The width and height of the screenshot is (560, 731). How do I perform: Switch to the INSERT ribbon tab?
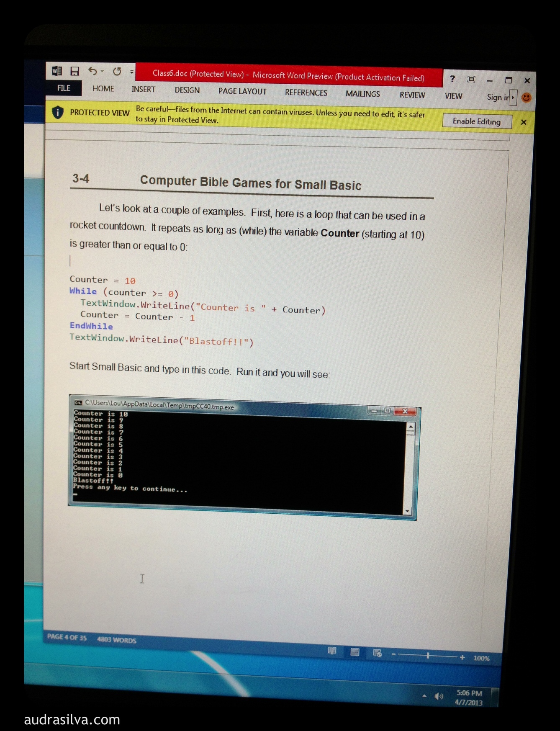point(143,89)
